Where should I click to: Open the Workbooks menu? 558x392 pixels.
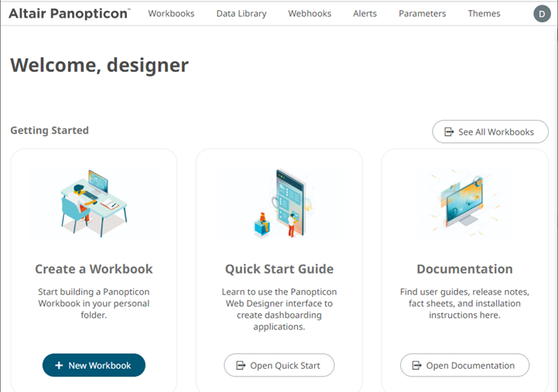point(171,13)
